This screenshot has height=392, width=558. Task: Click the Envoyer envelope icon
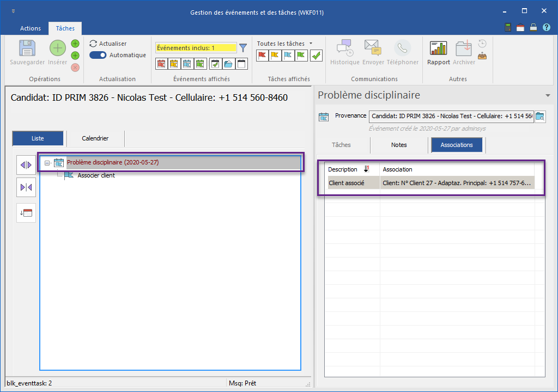pyautogui.click(x=373, y=48)
